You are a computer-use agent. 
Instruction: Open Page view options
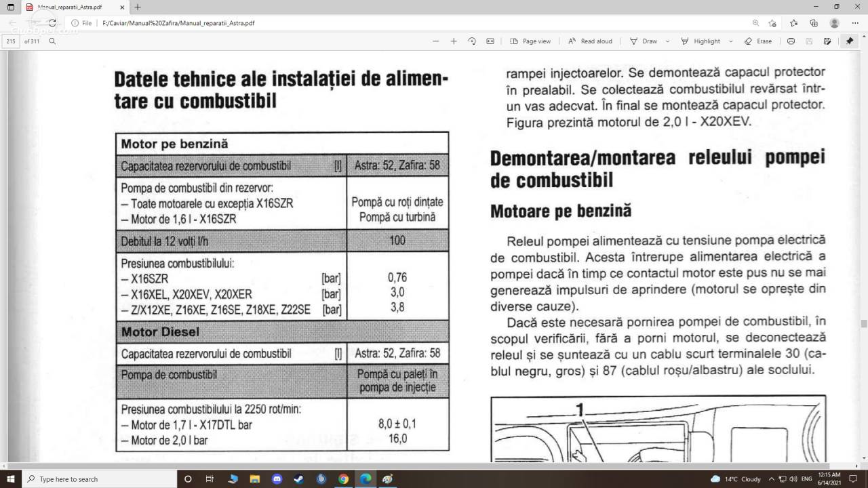(530, 41)
